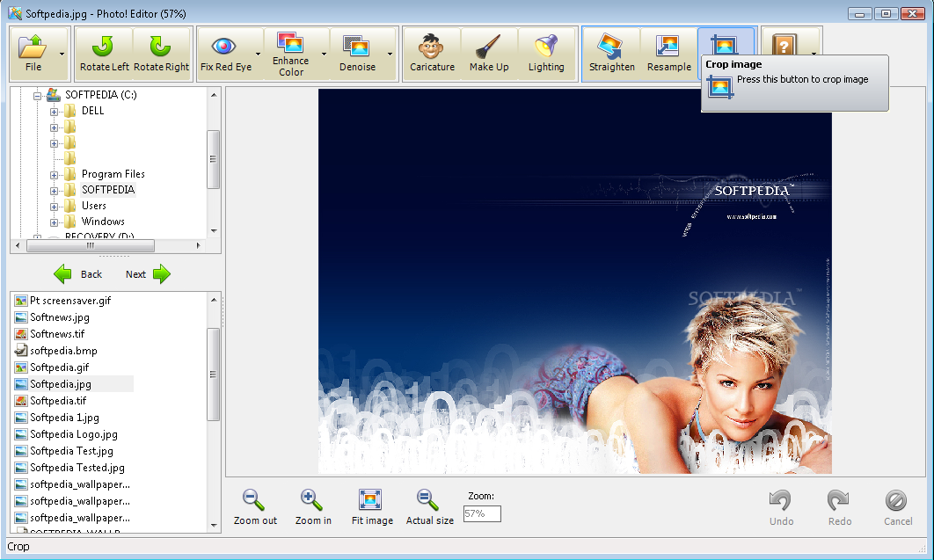The width and height of the screenshot is (934, 560).
Task: Select the Users folder in tree
Action: click(93, 206)
